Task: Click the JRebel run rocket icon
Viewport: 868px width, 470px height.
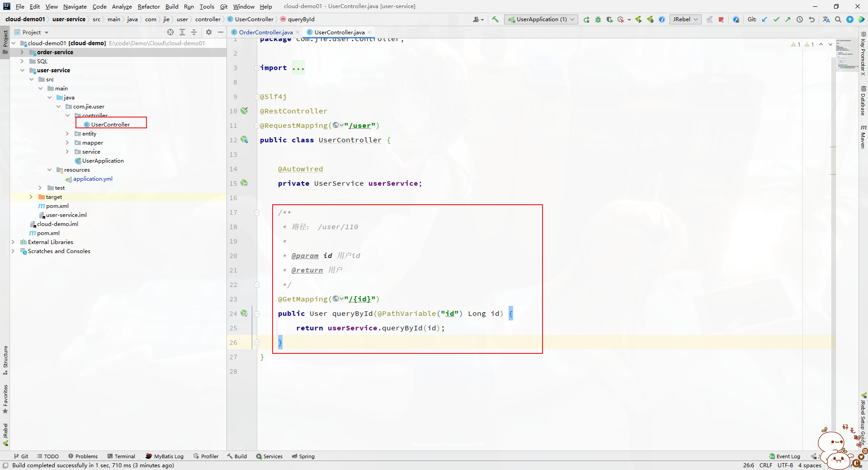Action: coord(638,19)
